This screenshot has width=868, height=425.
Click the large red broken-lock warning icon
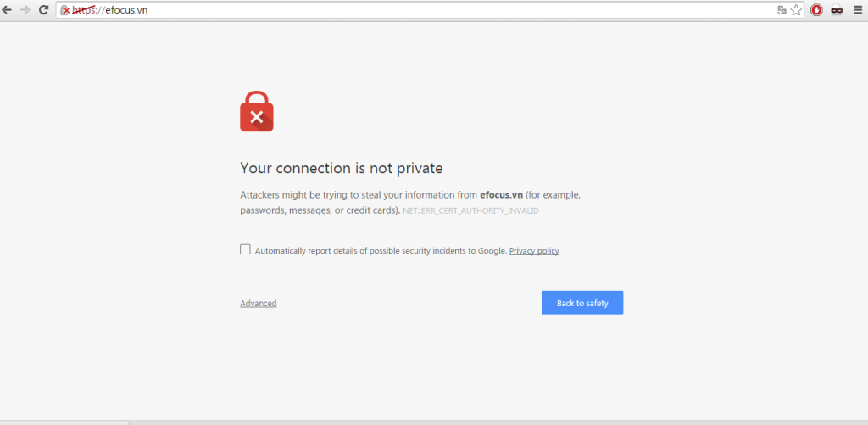click(256, 111)
